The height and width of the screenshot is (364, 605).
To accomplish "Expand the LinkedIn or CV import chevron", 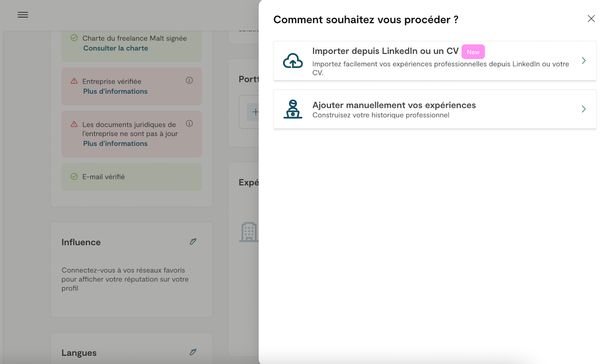I will pyautogui.click(x=584, y=61).
